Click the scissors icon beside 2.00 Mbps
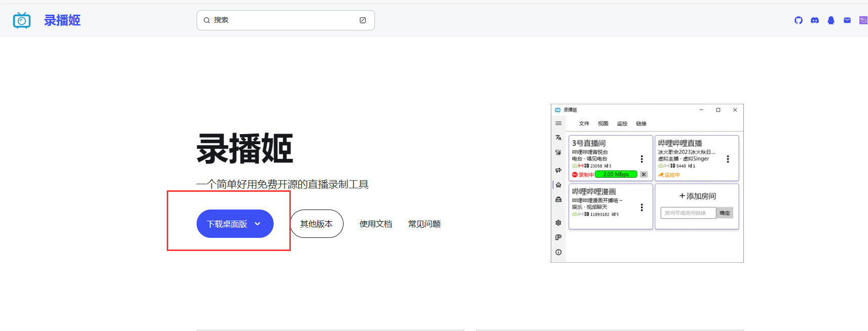Viewport: 868px width, 331px height. click(x=644, y=175)
